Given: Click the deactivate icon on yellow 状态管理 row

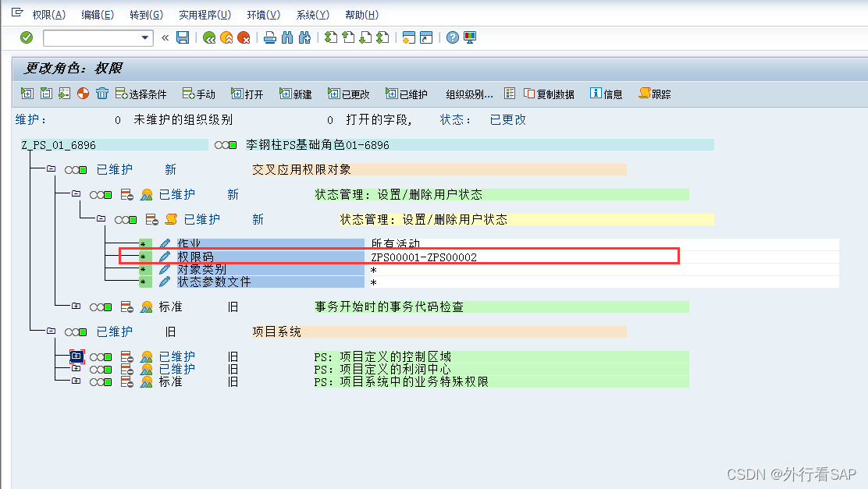Looking at the screenshot, I should coord(151,220).
